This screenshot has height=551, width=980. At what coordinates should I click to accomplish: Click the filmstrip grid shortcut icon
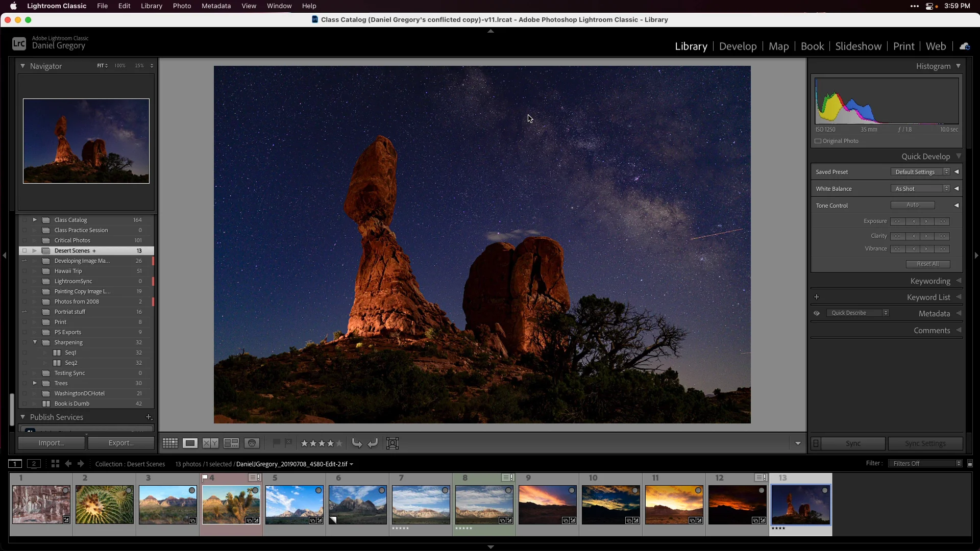(x=55, y=464)
